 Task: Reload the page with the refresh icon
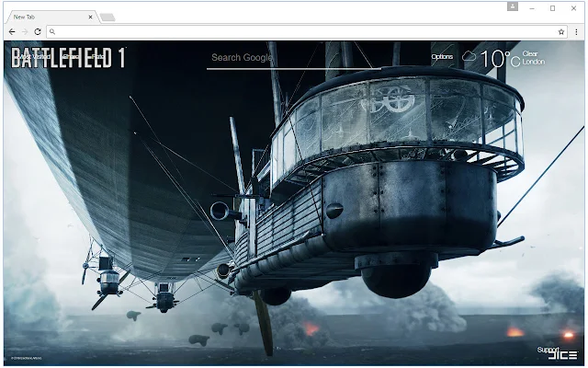tap(38, 32)
